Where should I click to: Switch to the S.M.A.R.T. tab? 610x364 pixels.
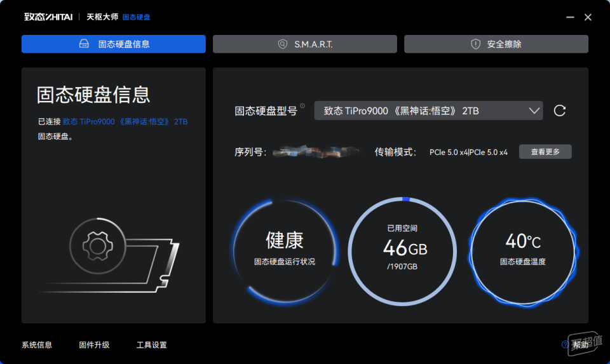click(x=304, y=44)
